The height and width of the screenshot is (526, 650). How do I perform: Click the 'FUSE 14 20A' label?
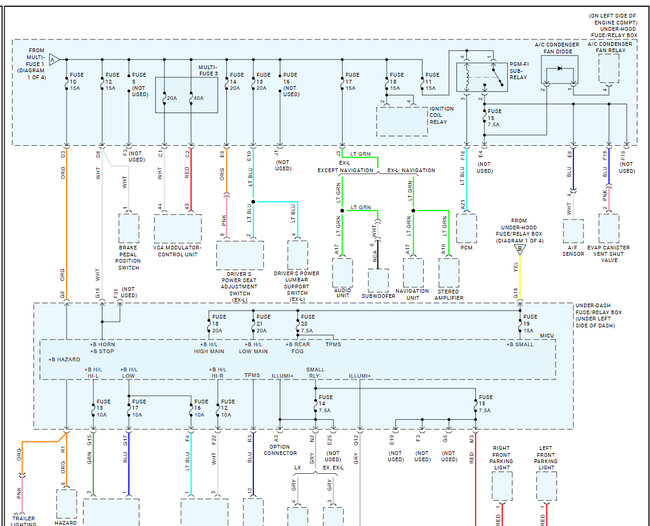tap(237, 82)
